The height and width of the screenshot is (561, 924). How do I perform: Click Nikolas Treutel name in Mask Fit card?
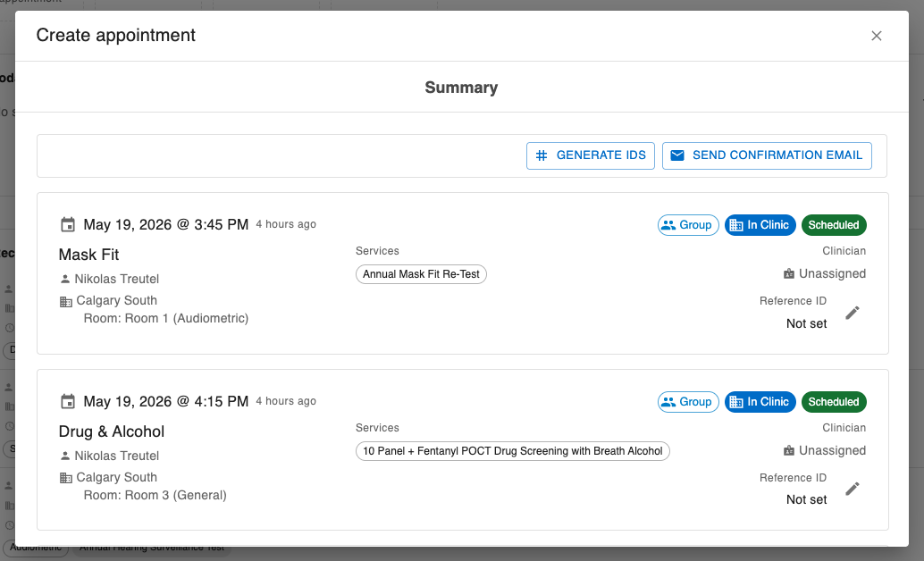pyautogui.click(x=117, y=279)
